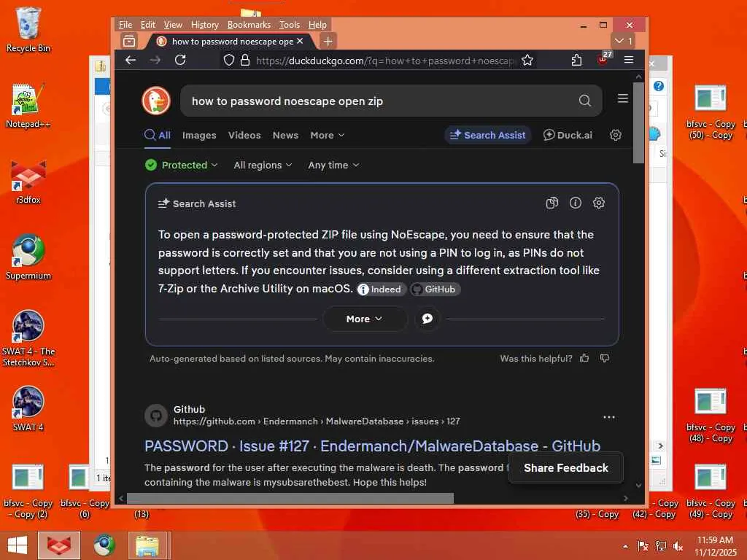Open the Help menu
The height and width of the screenshot is (560, 747).
coord(317,25)
